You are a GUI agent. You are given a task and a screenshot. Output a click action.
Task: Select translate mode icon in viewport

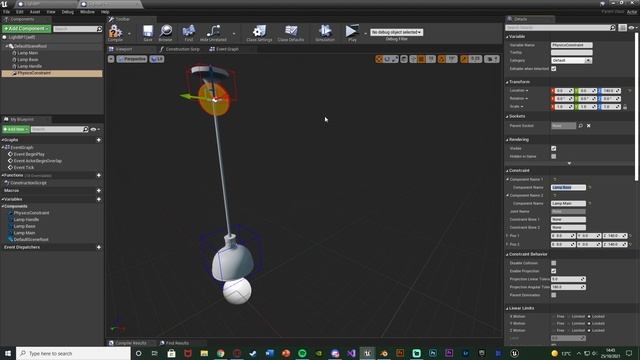click(379, 59)
